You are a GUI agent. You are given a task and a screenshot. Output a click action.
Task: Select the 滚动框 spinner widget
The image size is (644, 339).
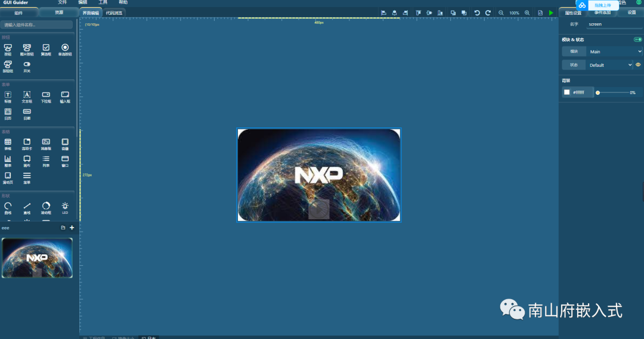pyautogui.click(x=46, y=208)
